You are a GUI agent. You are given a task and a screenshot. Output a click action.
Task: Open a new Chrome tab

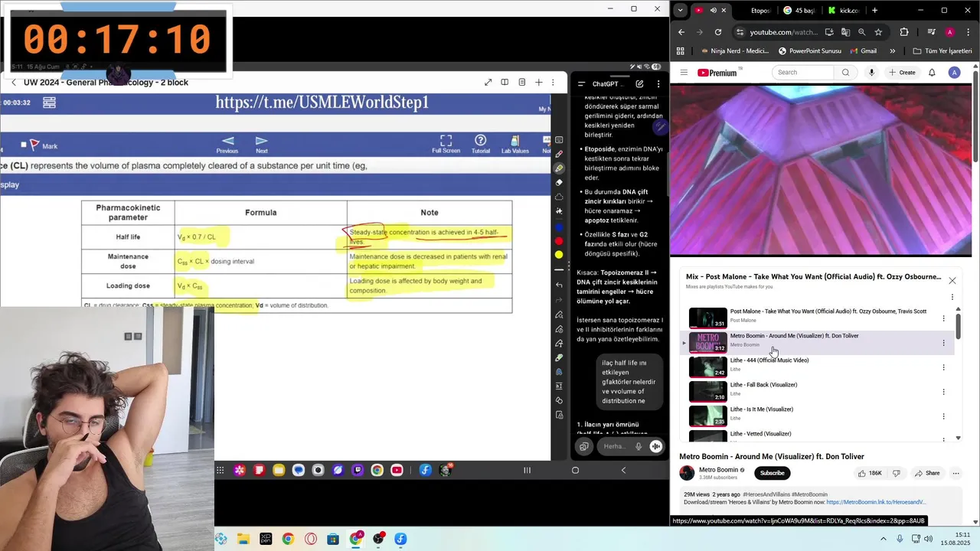point(875,10)
